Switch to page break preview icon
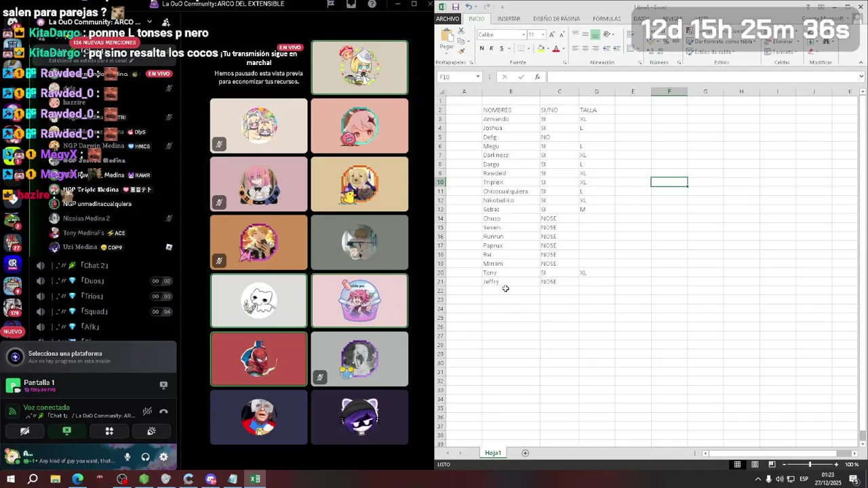Screen dimensions: 868x488 click(x=772, y=464)
